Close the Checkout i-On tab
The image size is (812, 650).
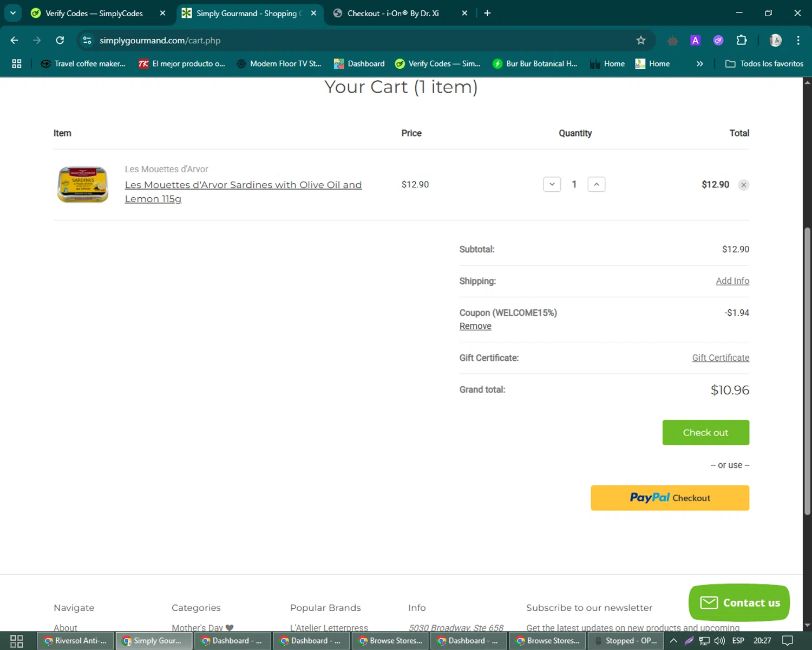coord(464,13)
